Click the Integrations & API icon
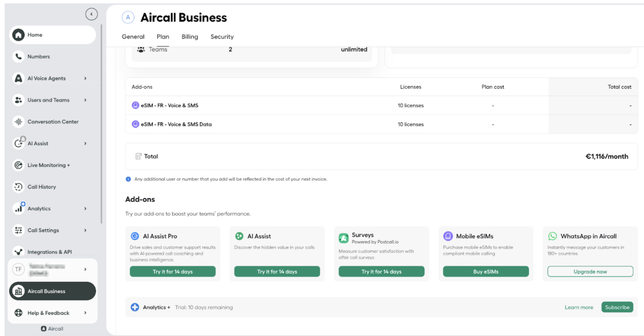This screenshot has height=336, width=644. [18, 252]
